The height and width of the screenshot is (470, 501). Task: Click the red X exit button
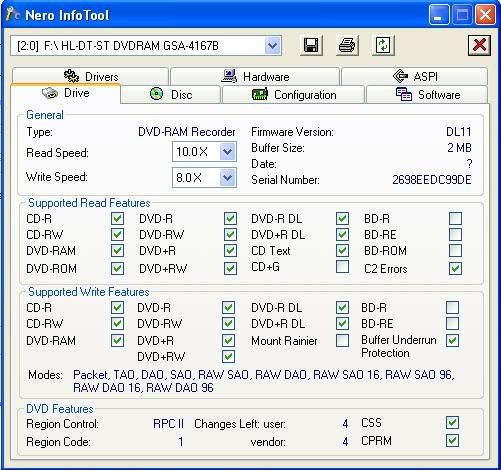click(479, 45)
